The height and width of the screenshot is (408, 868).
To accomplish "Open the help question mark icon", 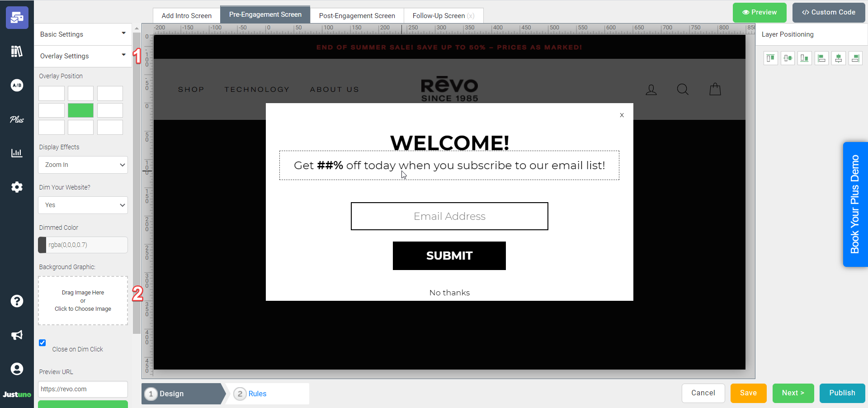I will 17,301.
